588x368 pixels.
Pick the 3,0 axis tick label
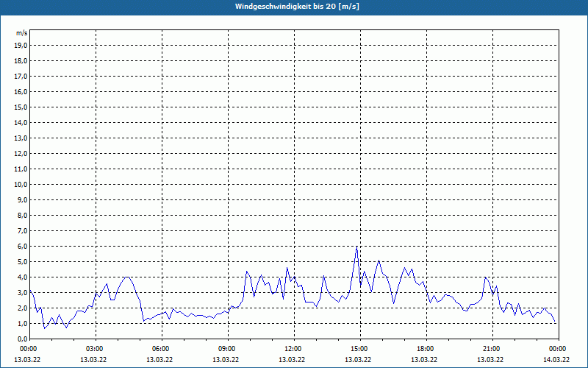coord(23,292)
